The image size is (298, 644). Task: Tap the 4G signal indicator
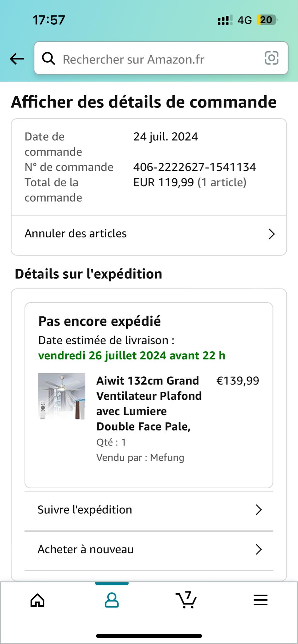click(245, 20)
